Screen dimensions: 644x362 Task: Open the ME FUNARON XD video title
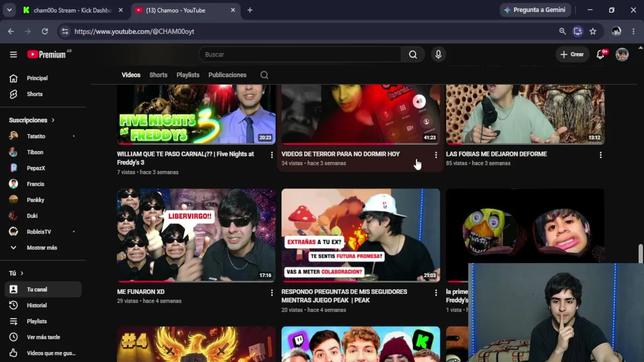click(141, 292)
